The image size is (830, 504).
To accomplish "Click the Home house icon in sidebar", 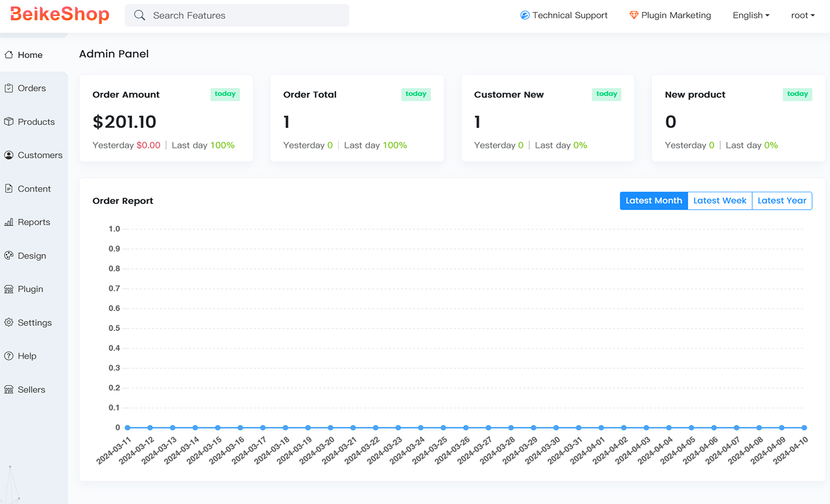I will 9,55.
